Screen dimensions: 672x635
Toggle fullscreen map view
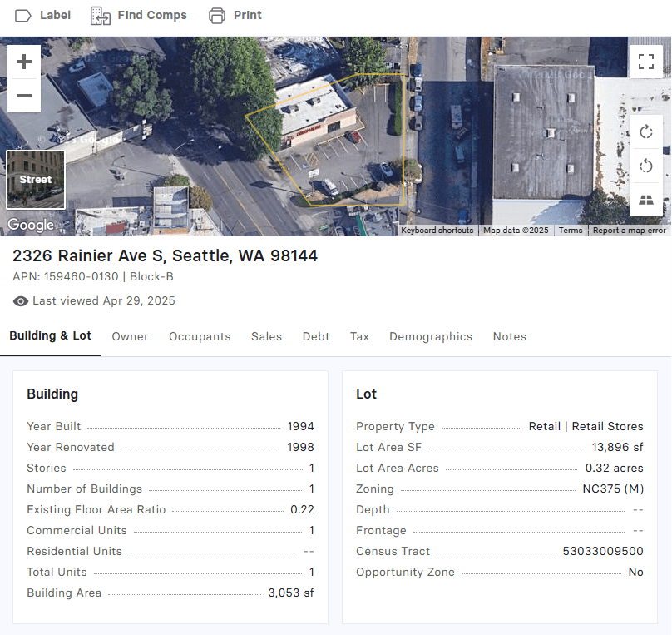(x=645, y=62)
